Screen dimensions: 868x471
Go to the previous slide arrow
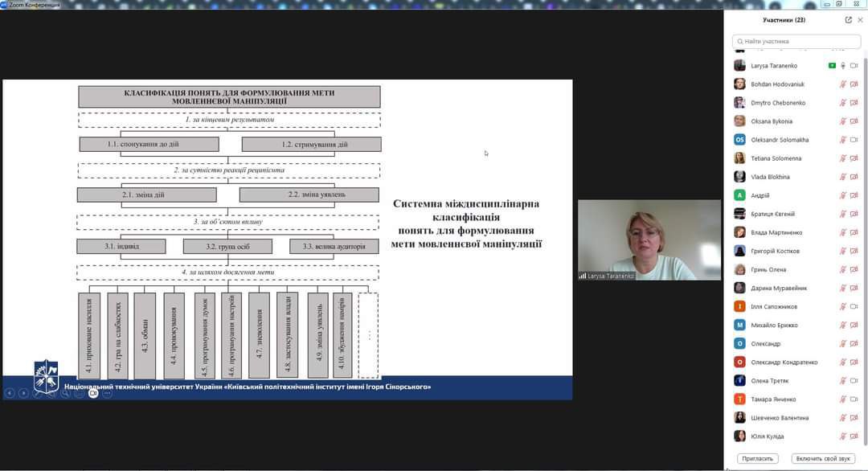coord(10,393)
